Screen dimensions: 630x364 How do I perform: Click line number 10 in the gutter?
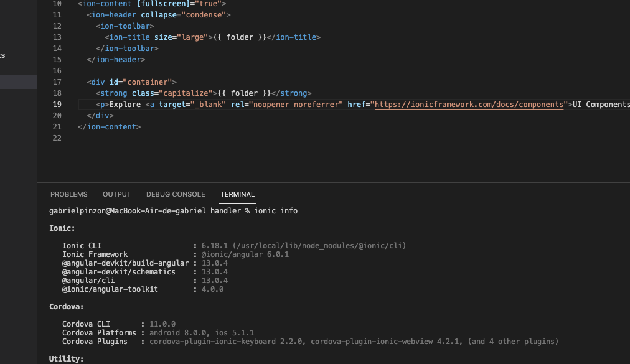coord(57,4)
